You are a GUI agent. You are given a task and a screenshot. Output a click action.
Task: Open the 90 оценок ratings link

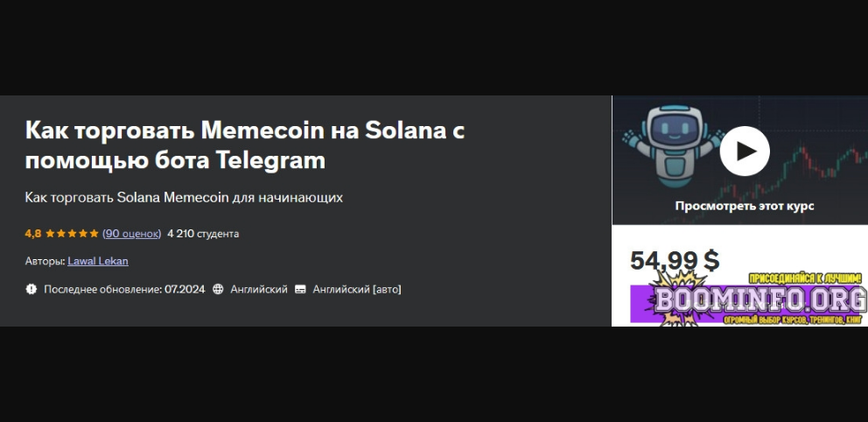[x=132, y=234]
